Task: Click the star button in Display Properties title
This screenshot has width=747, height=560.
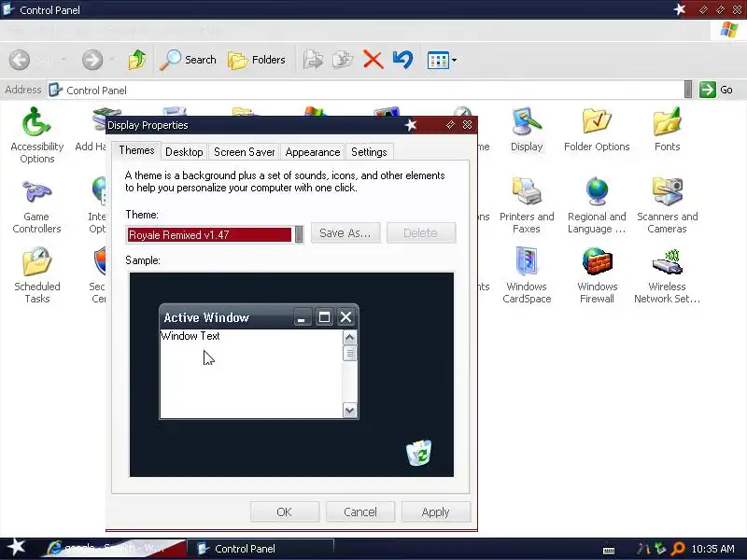Action: coord(411,125)
